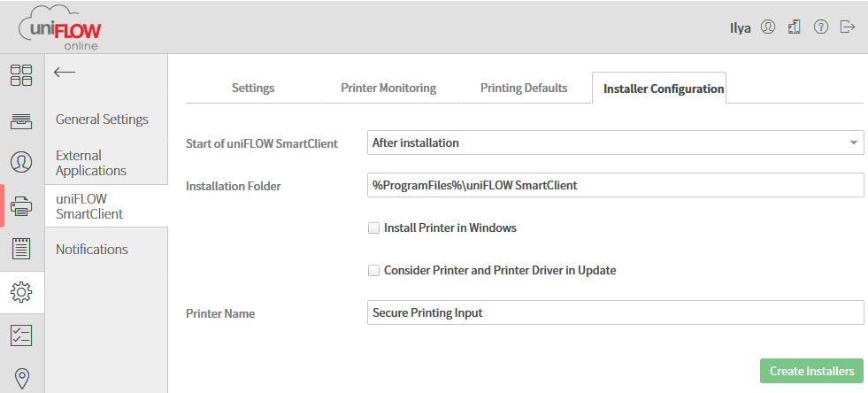Expand the Start of uniFLOW SmartClient dropdown
The height and width of the screenshot is (393, 868).
click(615, 143)
